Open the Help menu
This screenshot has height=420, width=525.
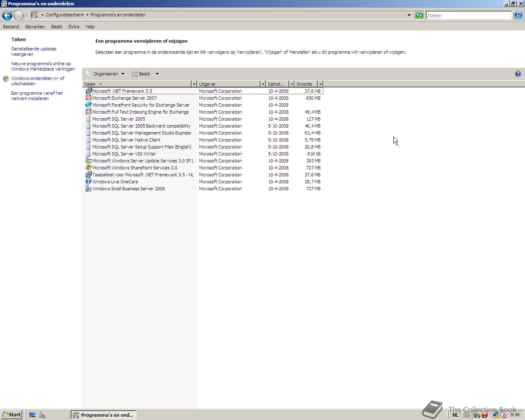(90, 27)
